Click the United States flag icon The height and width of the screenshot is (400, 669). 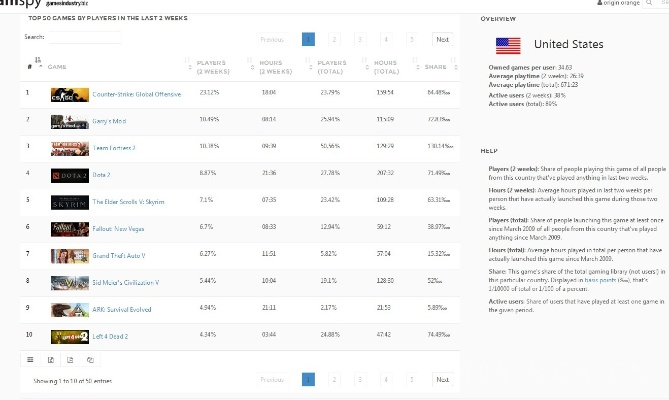[x=508, y=46]
